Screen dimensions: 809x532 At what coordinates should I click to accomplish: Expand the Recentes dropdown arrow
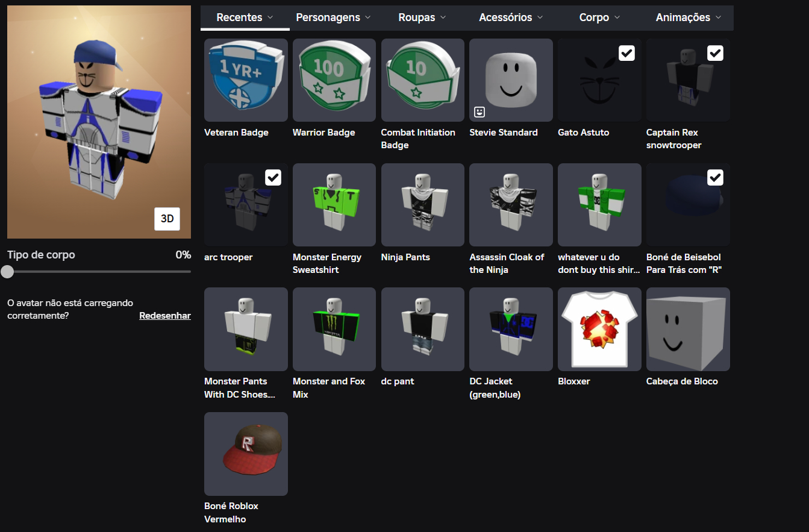270,17
